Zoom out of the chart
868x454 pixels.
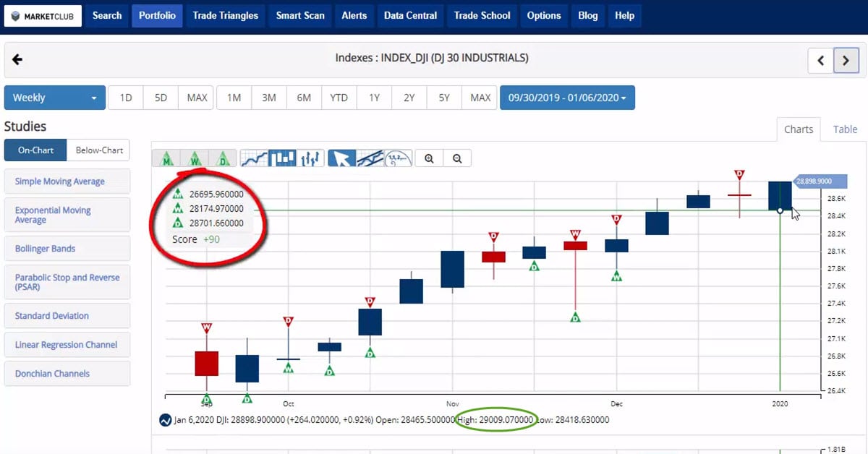pyautogui.click(x=457, y=158)
